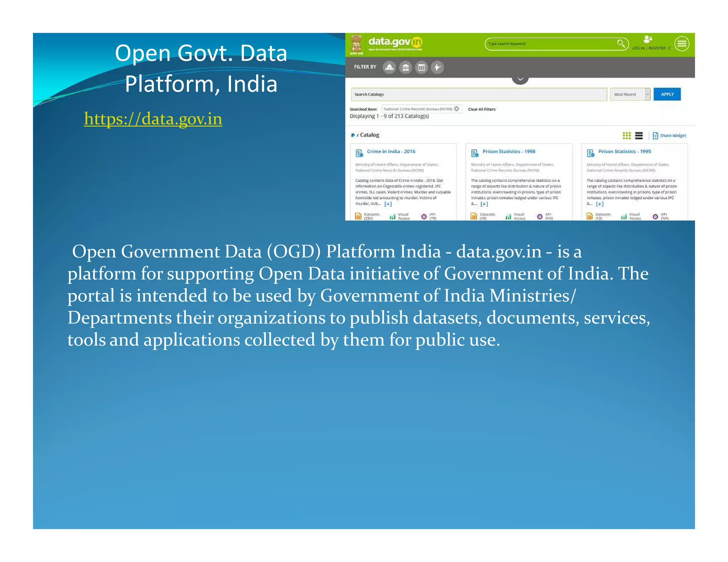Open the REGISTER link
The width and height of the screenshot is (728, 562).
click(x=657, y=48)
